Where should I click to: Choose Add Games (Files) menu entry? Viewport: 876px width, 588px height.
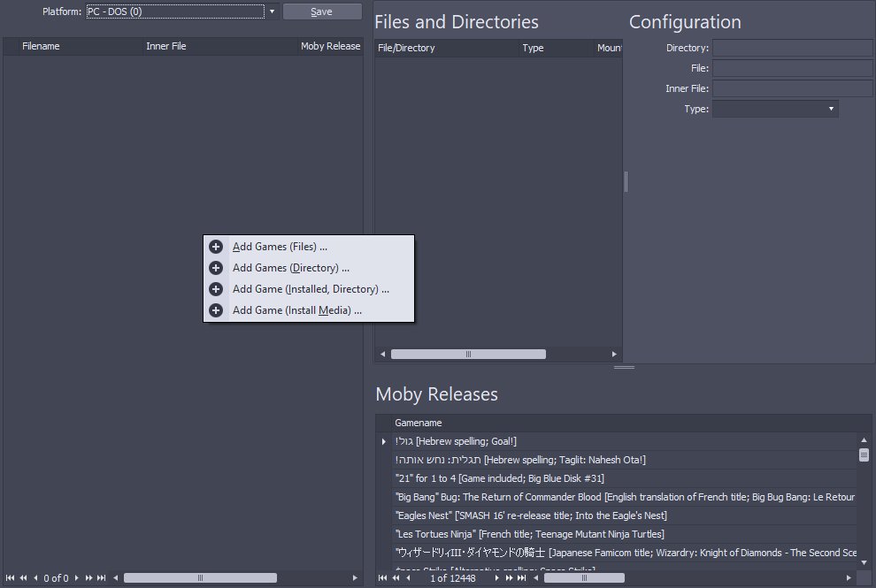tap(309, 247)
